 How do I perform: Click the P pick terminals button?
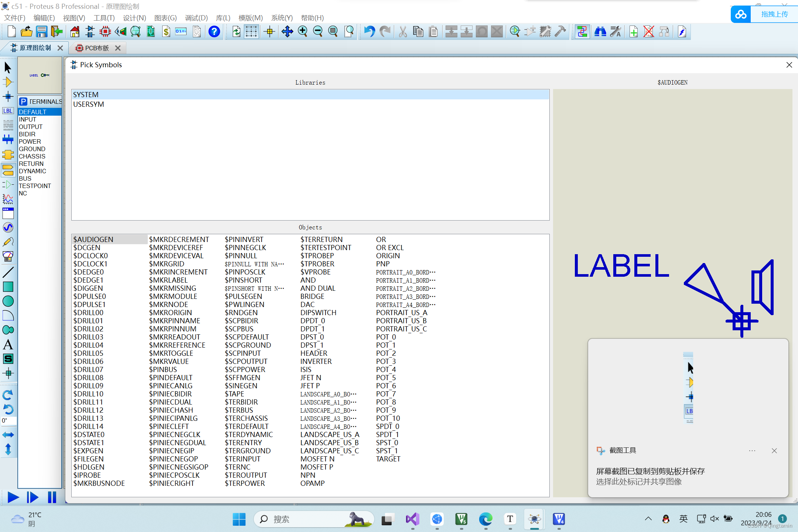[23, 102]
